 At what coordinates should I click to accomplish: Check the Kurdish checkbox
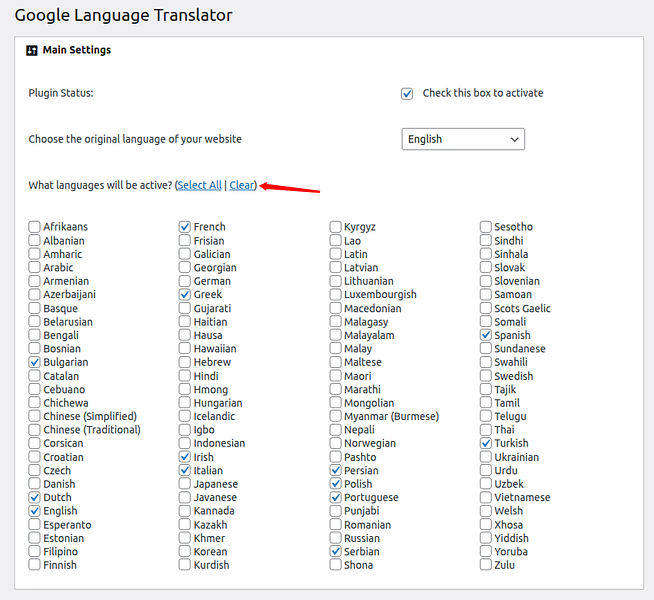pyautogui.click(x=184, y=565)
